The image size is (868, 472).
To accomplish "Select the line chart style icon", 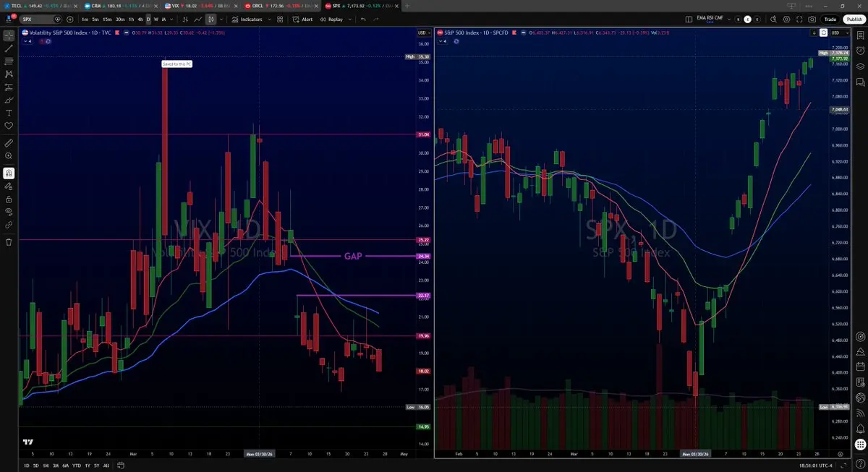I will (197, 20).
